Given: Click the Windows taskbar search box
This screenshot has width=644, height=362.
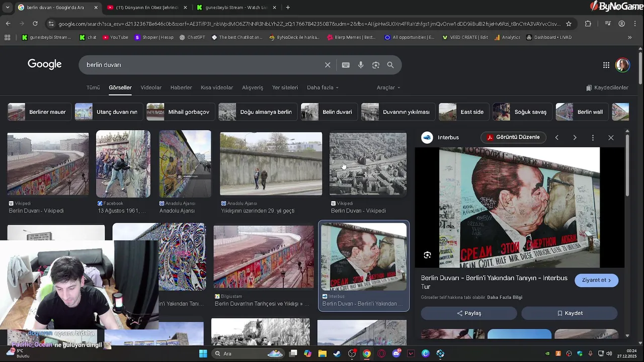Looking at the screenshot, I should point(248,353).
